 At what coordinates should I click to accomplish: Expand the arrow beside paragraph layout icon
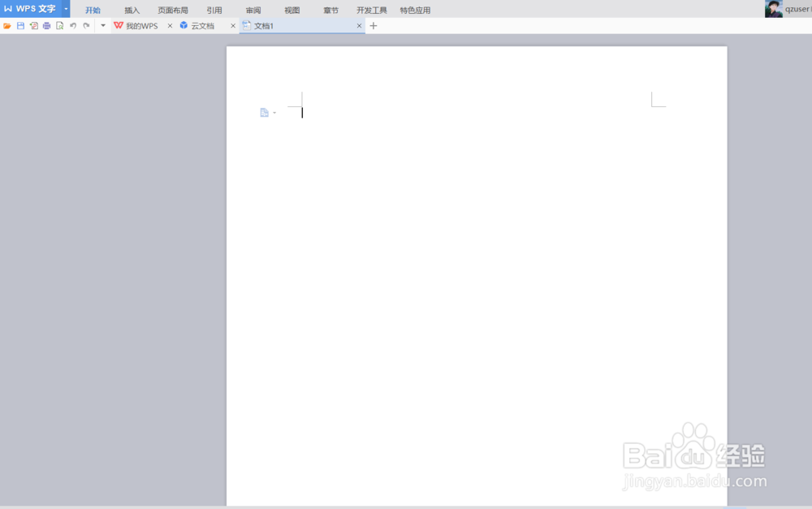click(274, 113)
